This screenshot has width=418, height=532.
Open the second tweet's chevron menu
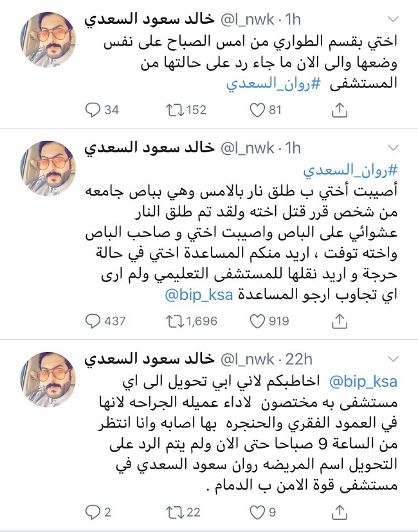[x=393, y=148]
